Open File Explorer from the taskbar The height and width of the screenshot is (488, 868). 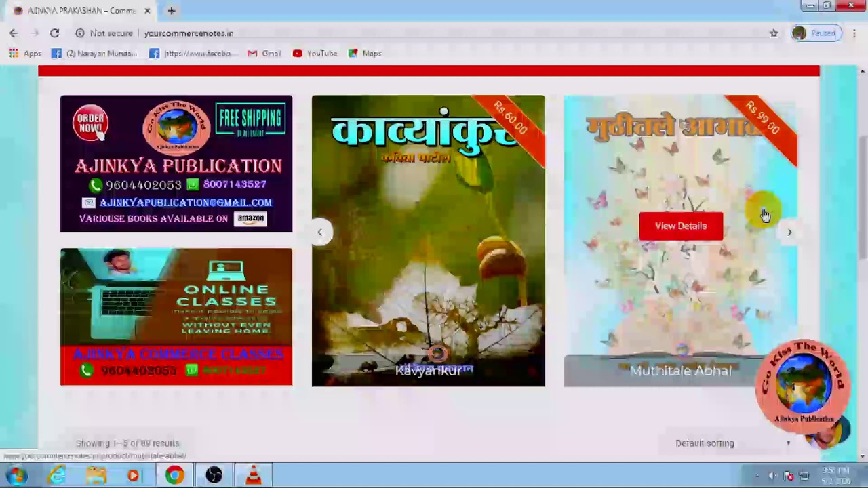(96, 476)
